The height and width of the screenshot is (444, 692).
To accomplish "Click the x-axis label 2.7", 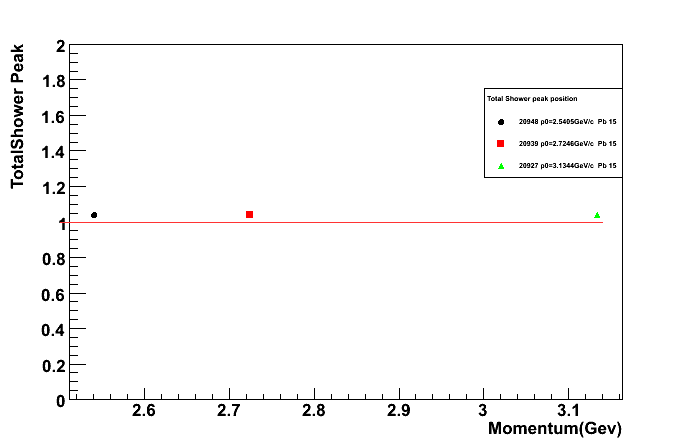I will click(x=229, y=411).
